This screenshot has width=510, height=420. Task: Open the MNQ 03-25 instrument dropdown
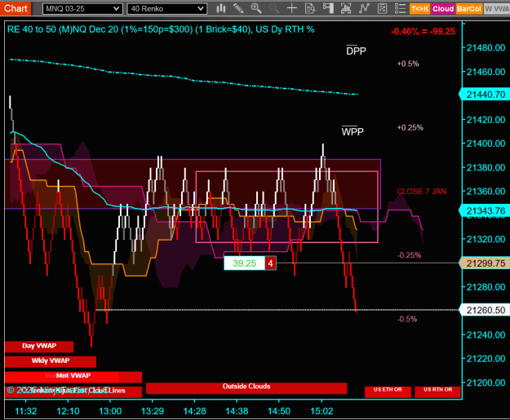82,9
